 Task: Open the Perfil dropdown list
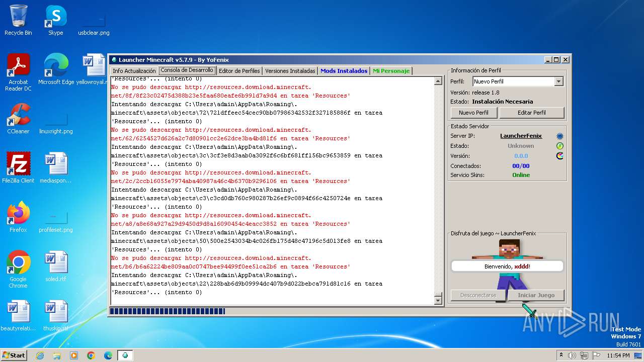558,81
